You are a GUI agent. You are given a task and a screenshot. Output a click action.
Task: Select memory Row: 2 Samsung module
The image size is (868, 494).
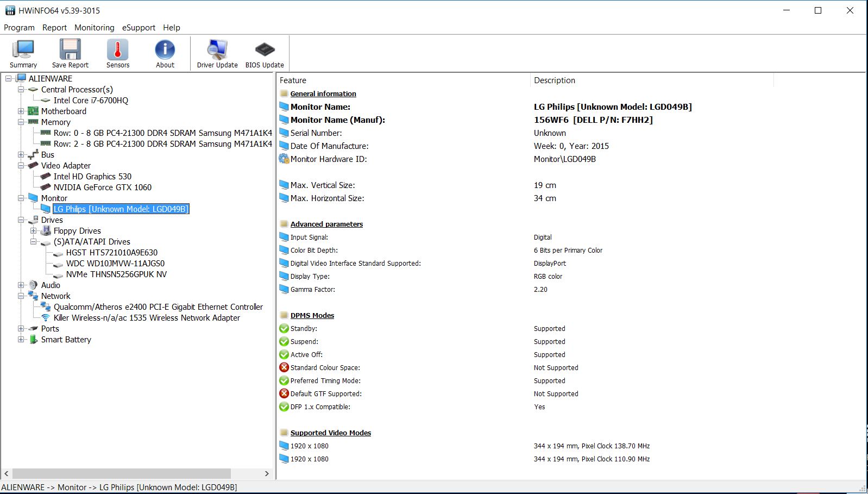tap(162, 143)
